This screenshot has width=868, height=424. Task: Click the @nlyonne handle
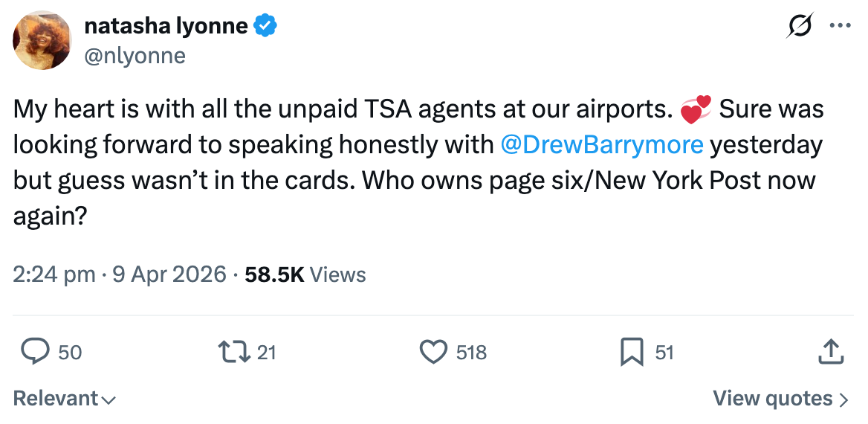135,56
